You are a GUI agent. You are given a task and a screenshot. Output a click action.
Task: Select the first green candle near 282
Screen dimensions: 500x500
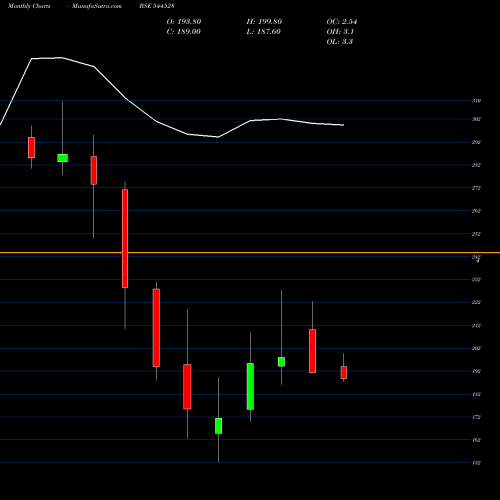(62, 158)
